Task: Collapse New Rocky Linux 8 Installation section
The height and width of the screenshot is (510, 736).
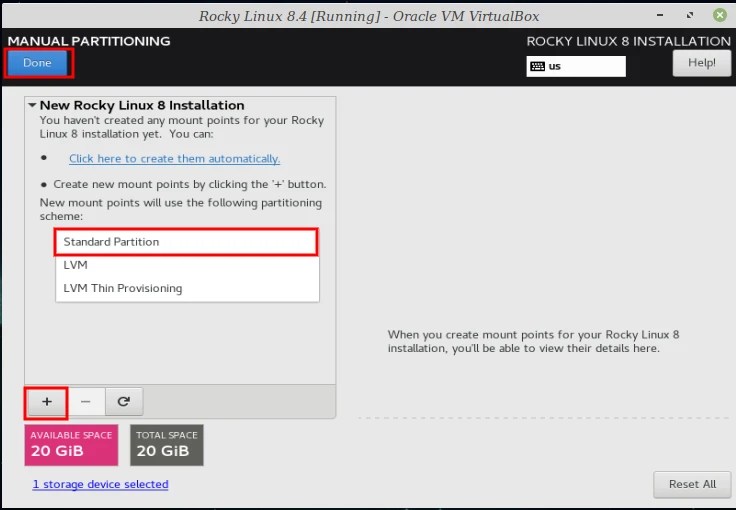Action: point(32,105)
